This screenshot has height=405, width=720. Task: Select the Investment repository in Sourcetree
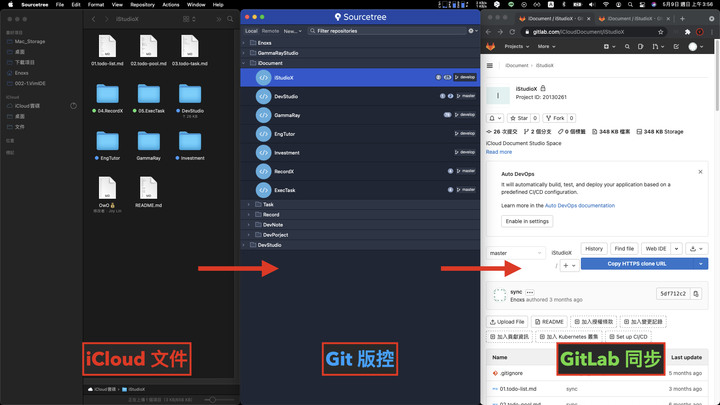[360, 152]
